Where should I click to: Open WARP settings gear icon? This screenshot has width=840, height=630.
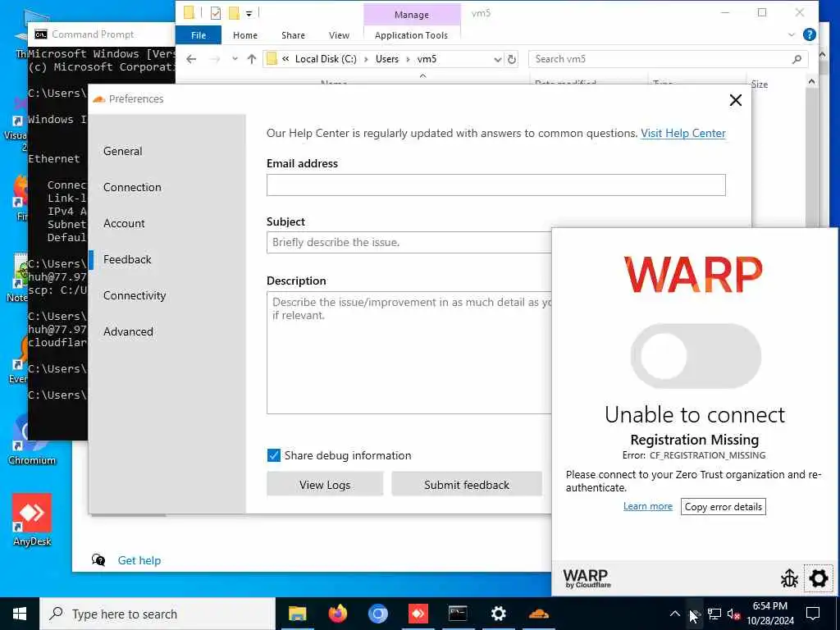tap(818, 578)
